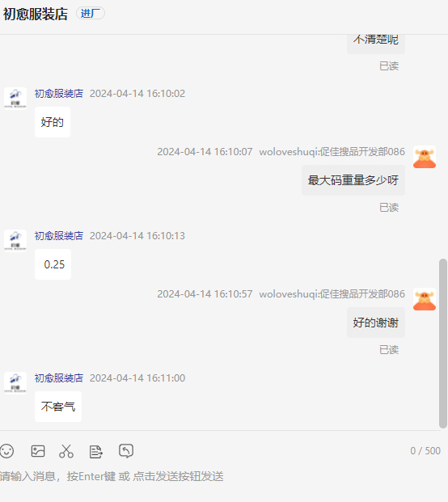Click the message input field
This screenshot has width=448, height=502.
pos(221,476)
